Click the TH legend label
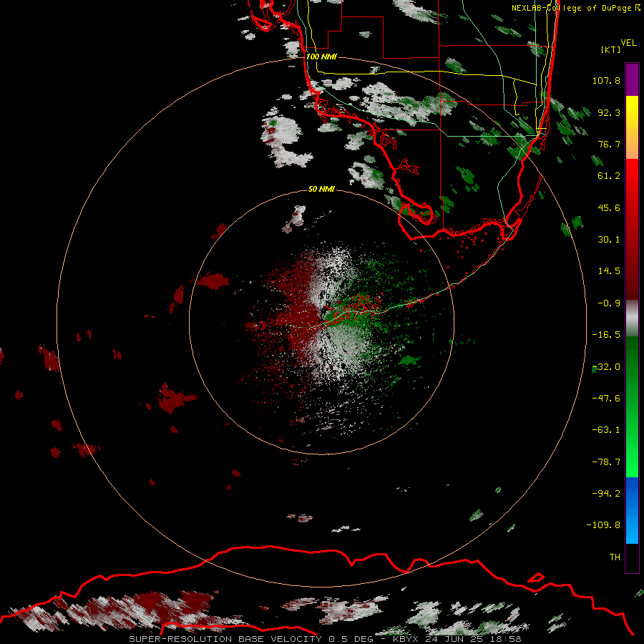644x644 pixels. pos(615,557)
